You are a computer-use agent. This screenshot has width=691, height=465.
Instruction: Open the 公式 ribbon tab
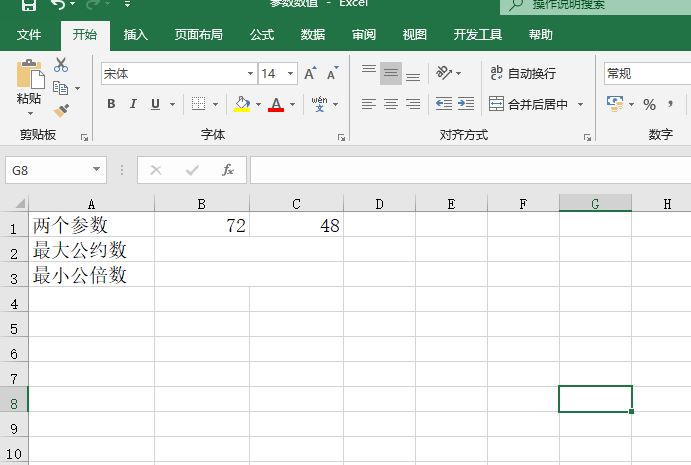pyautogui.click(x=262, y=35)
